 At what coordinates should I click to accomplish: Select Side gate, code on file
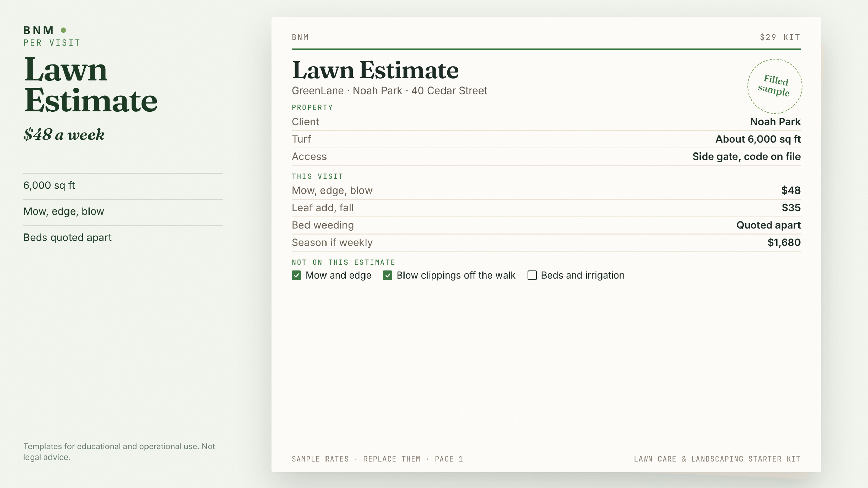pyautogui.click(x=746, y=156)
